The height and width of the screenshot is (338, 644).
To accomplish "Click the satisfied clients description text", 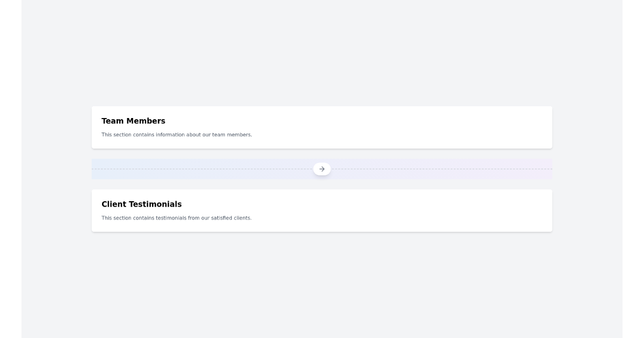I will pos(177,218).
